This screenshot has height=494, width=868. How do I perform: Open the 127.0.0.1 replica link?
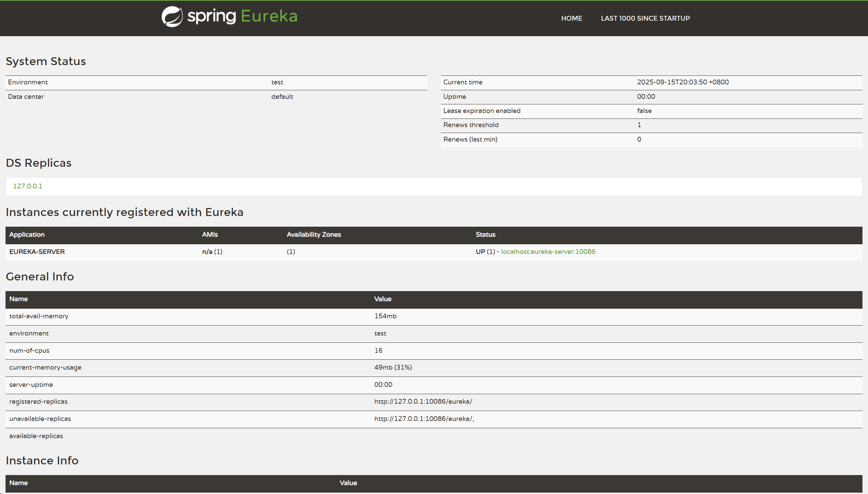[28, 186]
